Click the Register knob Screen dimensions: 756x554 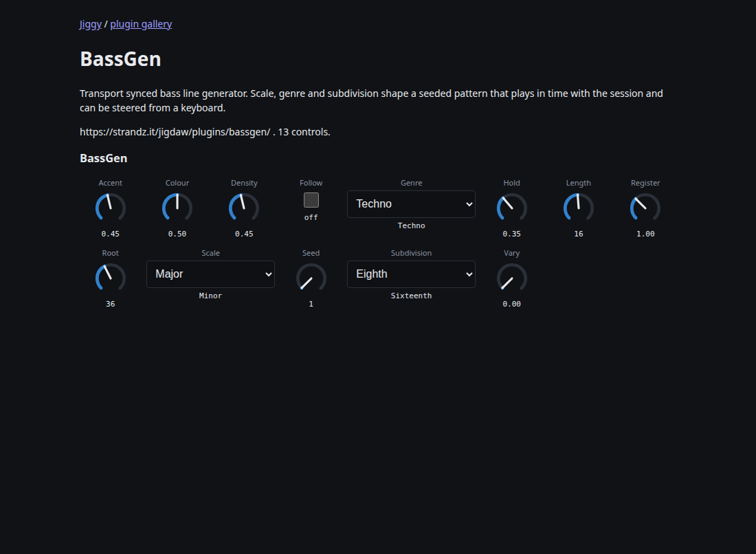click(645, 208)
